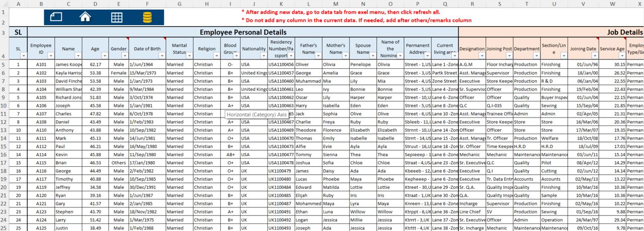
Task: Open the table grid icon
Action: tap(117, 17)
